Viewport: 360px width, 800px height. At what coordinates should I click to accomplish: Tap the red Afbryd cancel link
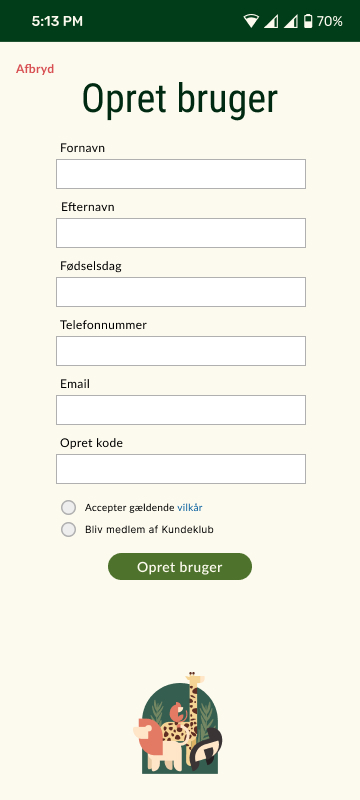[x=35, y=69]
